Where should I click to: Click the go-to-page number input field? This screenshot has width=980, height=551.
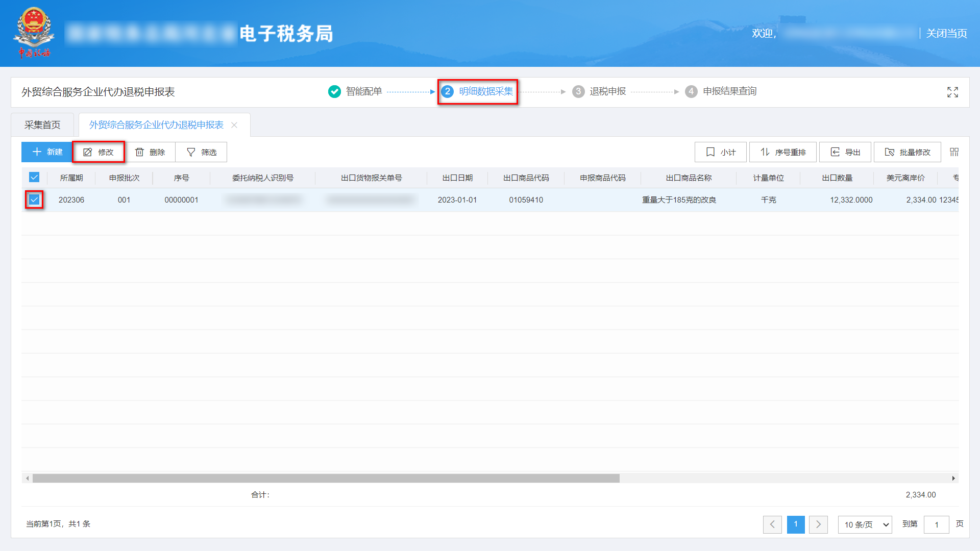pyautogui.click(x=937, y=524)
